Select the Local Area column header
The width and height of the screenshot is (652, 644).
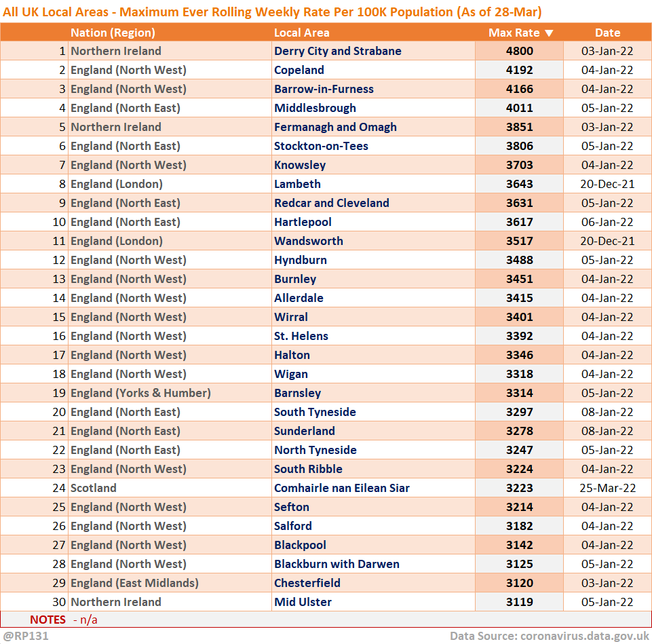click(302, 33)
